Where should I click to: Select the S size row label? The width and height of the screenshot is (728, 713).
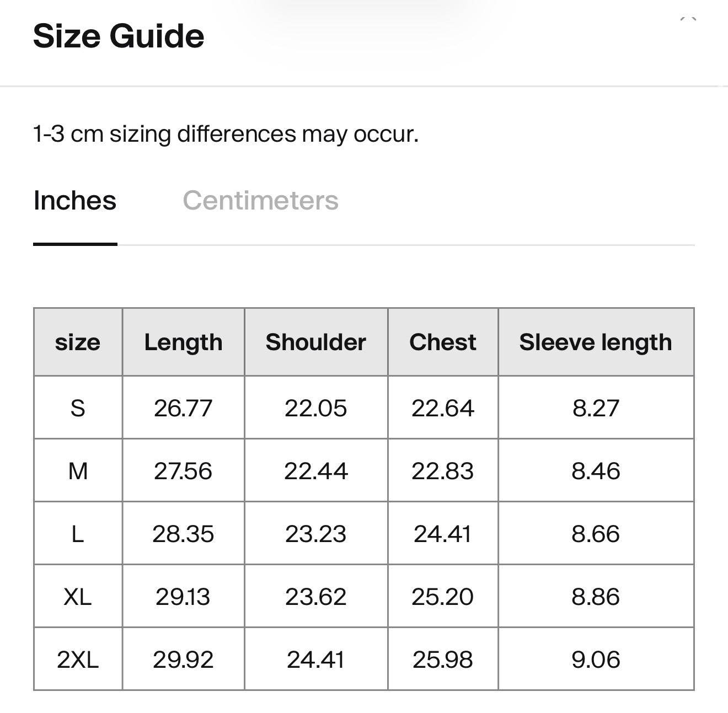coord(78,408)
